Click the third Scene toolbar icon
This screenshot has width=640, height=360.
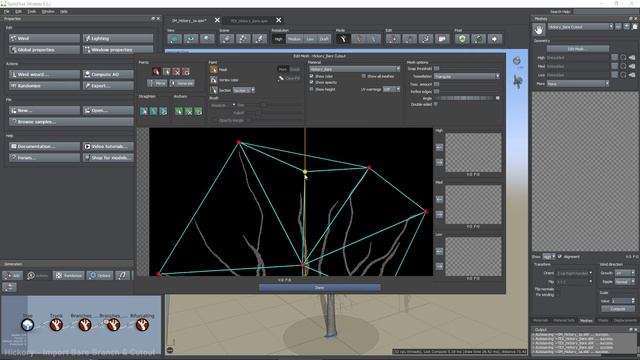coord(259,39)
